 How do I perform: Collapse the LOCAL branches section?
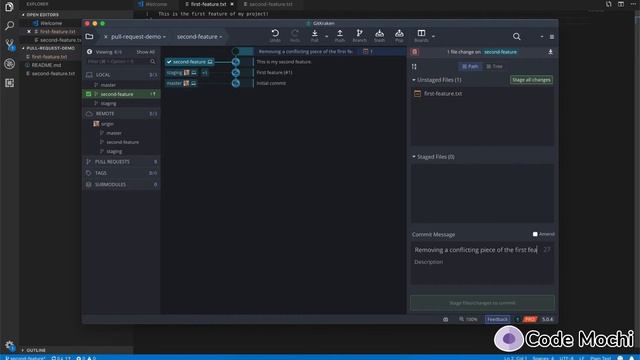(x=121, y=75)
